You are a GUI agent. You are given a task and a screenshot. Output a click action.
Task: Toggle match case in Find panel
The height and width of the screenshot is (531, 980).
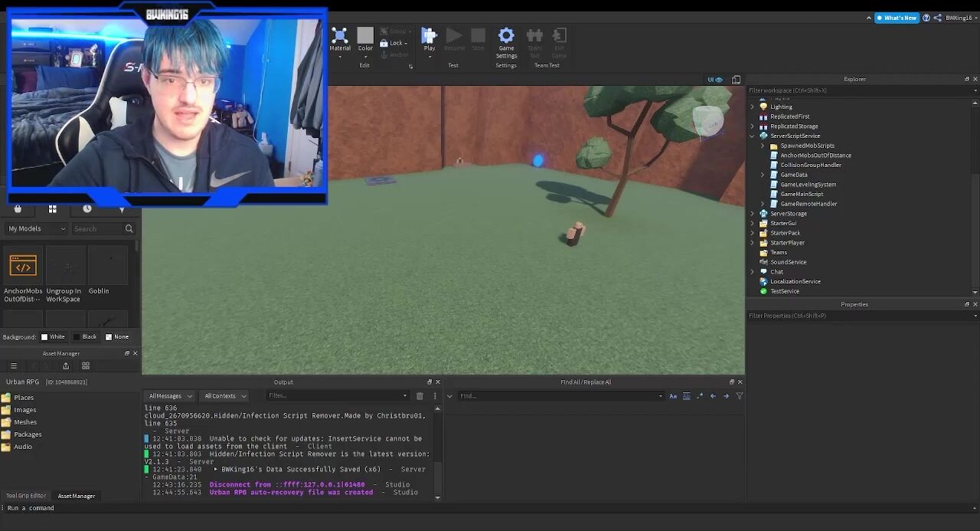(673, 396)
